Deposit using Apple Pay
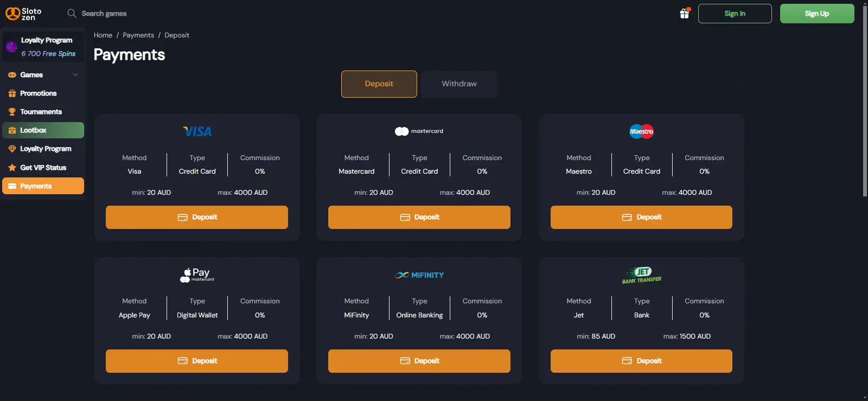The image size is (868, 401). pyautogui.click(x=197, y=361)
